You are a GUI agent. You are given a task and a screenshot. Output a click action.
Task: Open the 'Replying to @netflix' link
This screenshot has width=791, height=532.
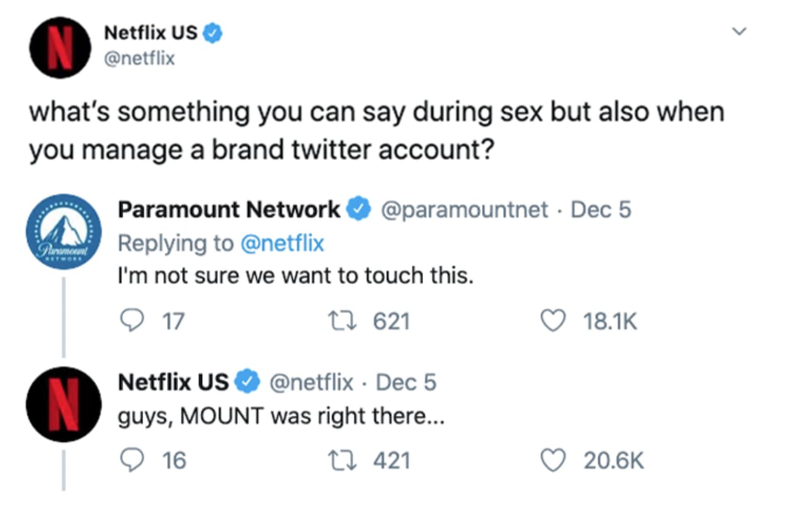[x=221, y=243]
